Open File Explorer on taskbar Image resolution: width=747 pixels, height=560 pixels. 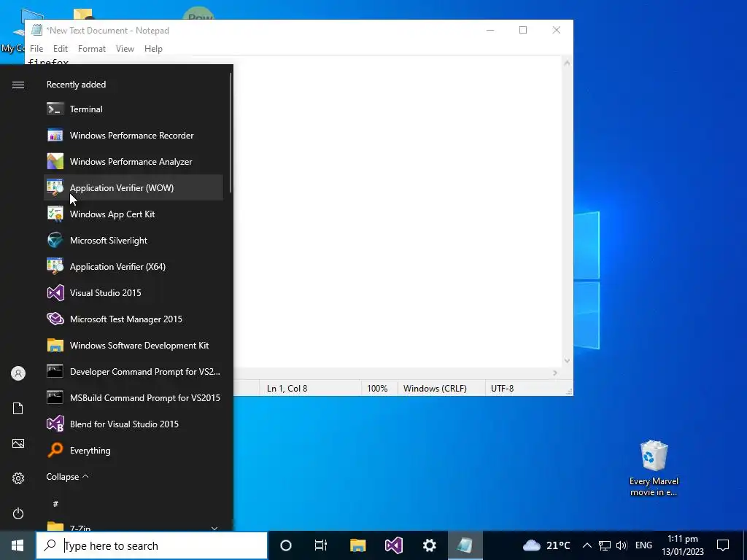click(x=357, y=545)
